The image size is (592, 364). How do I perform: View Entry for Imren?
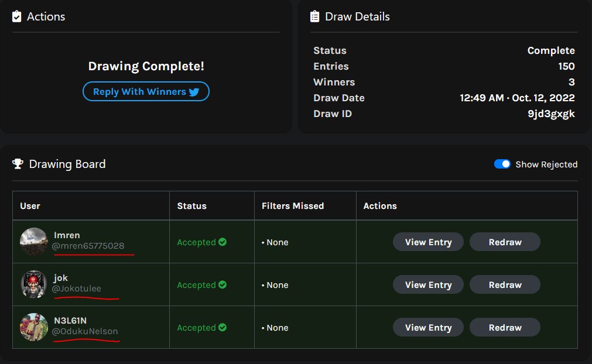[x=428, y=242]
